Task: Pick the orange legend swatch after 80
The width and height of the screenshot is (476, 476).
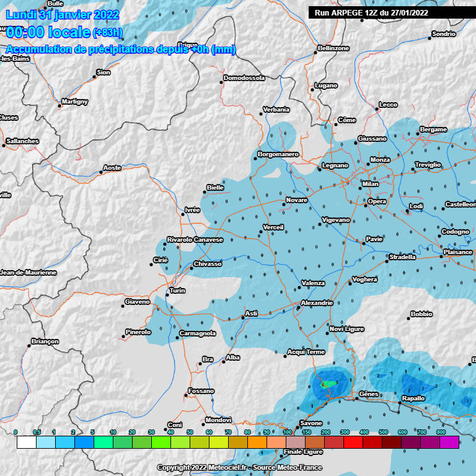Action: pos(257,442)
